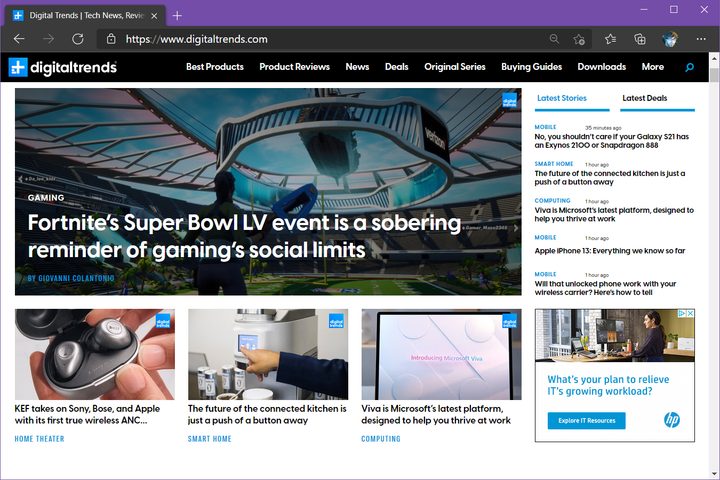Open the Collections icon
The height and width of the screenshot is (480, 720).
pos(640,39)
